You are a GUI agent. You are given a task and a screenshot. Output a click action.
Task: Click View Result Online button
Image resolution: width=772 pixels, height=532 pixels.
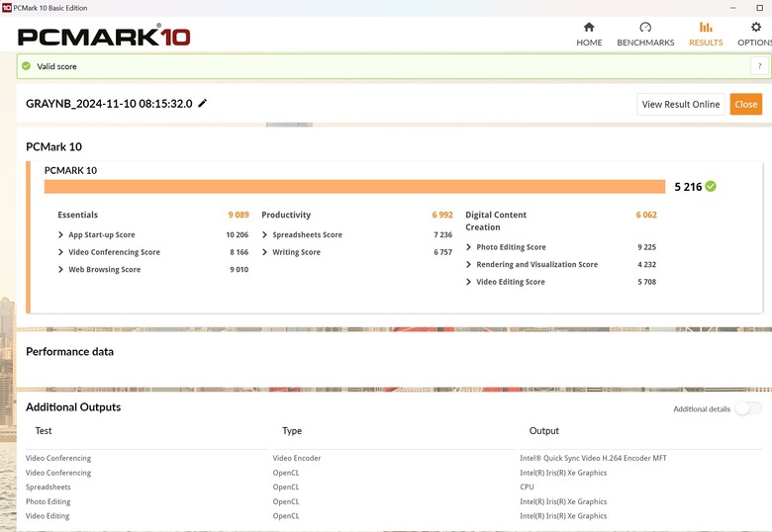[x=680, y=104]
